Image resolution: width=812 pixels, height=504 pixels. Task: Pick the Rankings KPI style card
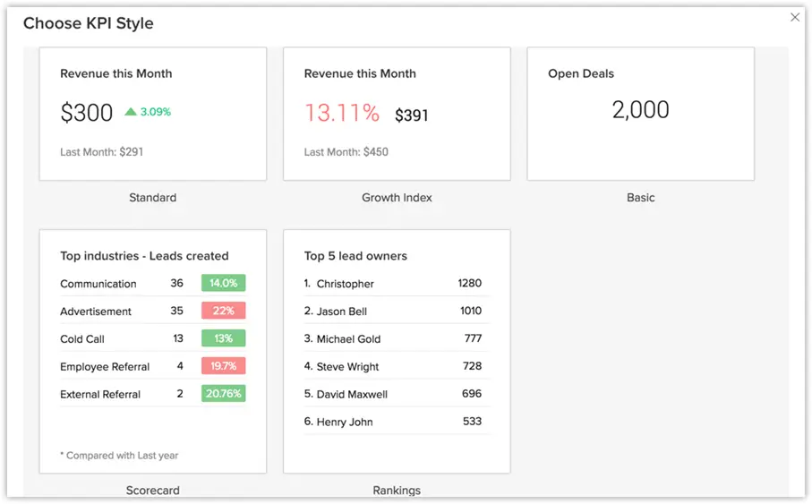pos(397,351)
